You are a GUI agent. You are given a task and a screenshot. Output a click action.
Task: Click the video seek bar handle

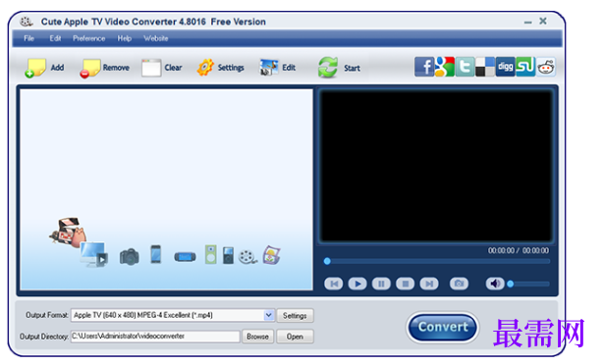tap(327, 261)
